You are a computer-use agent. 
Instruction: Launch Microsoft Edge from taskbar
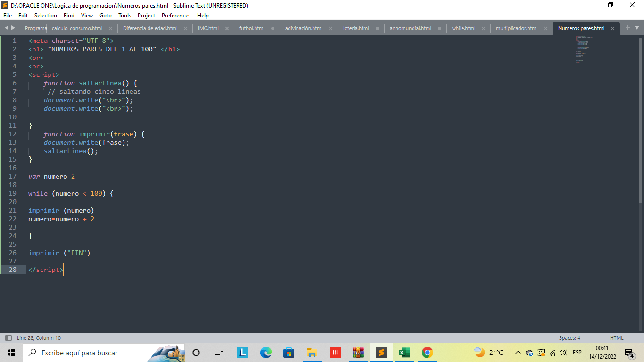pos(266,353)
